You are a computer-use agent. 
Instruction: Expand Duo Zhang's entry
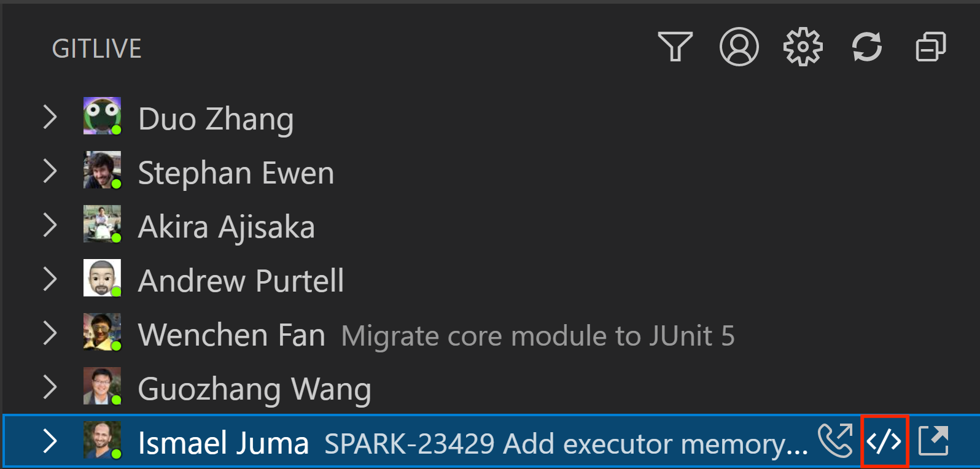click(50, 117)
